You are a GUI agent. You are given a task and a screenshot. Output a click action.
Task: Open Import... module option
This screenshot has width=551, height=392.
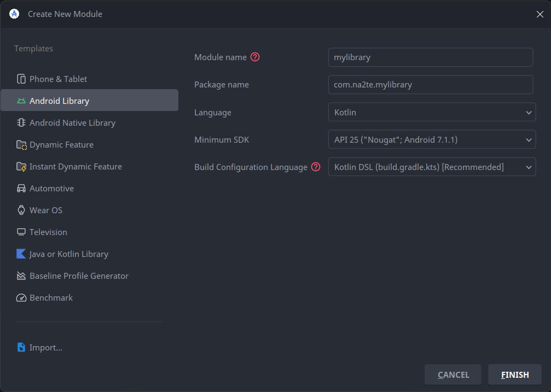coord(45,348)
